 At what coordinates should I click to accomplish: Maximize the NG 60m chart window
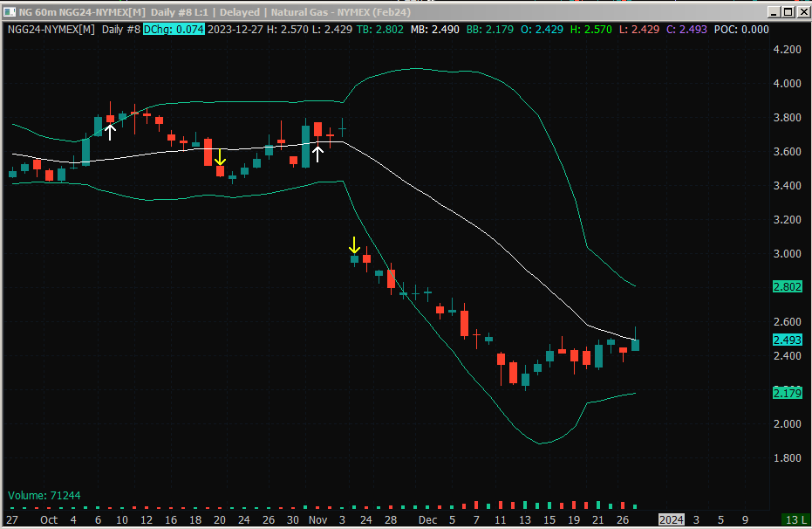pyautogui.click(x=788, y=12)
